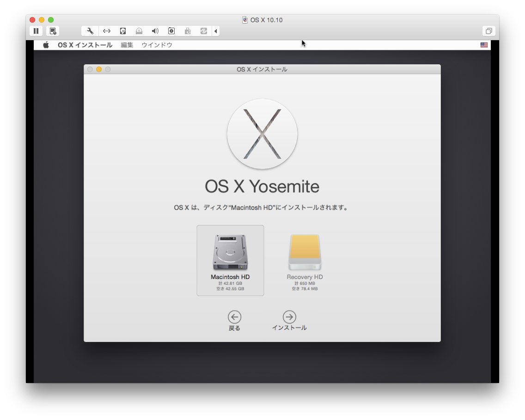Click the '計 42.61 GB' text
The height and width of the screenshot is (420, 525).
[230, 283]
